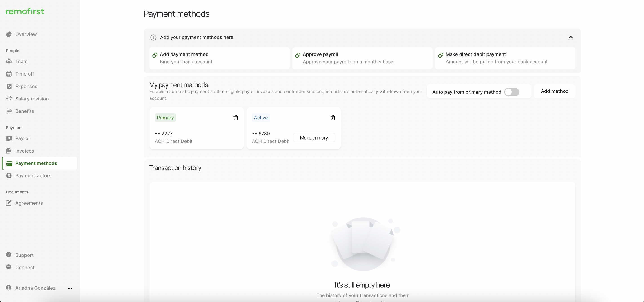
Task: Open Agreements under Documents
Action: click(29, 203)
